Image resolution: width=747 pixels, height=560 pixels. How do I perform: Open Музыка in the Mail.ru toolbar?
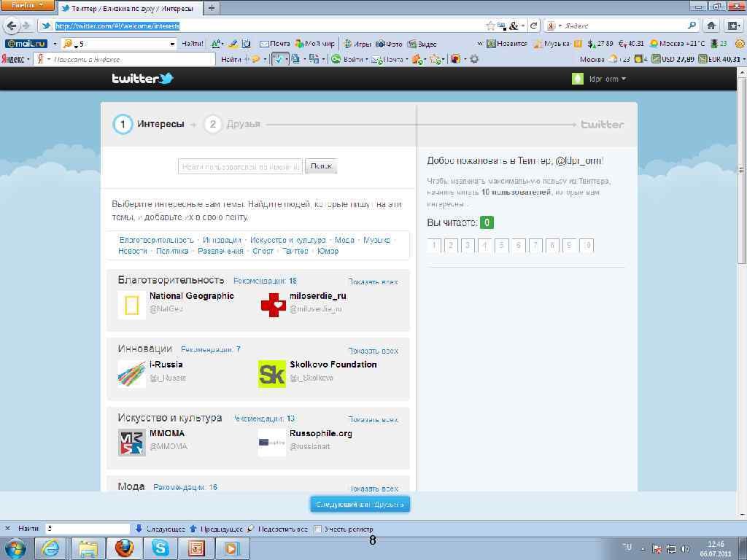pyautogui.click(x=551, y=44)
